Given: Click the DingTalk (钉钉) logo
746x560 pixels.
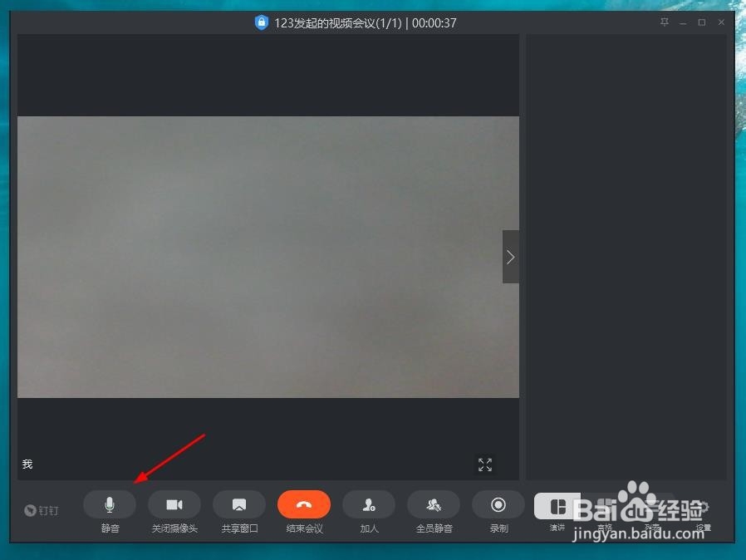Looking at the screenshot, I should [x=41, y=510].
